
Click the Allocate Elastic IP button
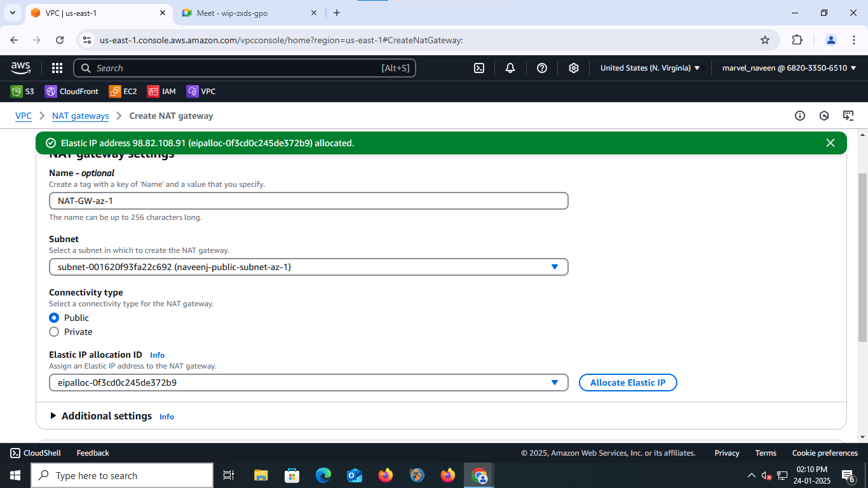[x=628, y=383]
